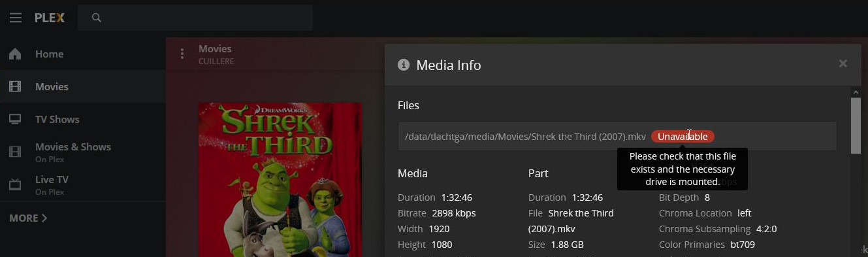
Task: Expand the MORE sidebar section
Action: [x=28, y=218]
